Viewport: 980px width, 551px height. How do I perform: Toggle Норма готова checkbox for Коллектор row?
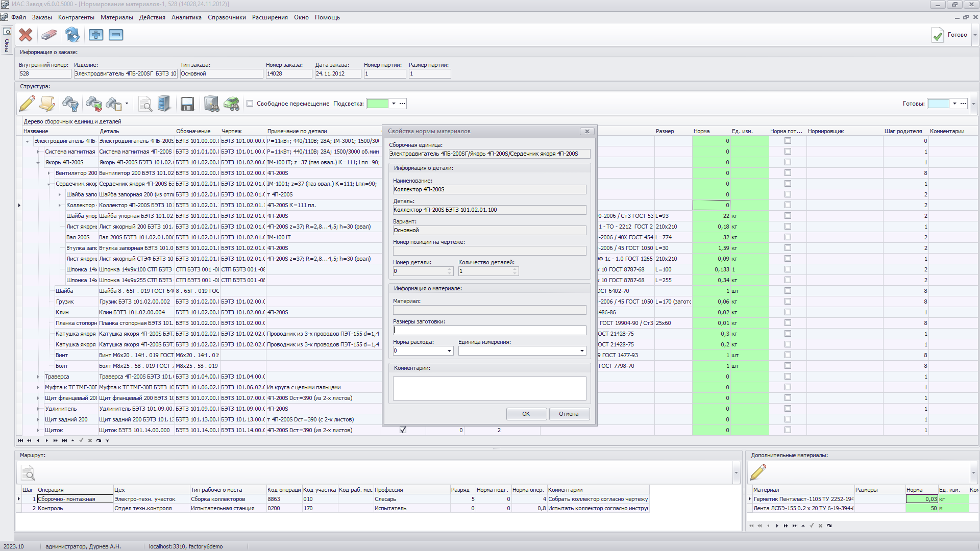[x=788, y=205]
